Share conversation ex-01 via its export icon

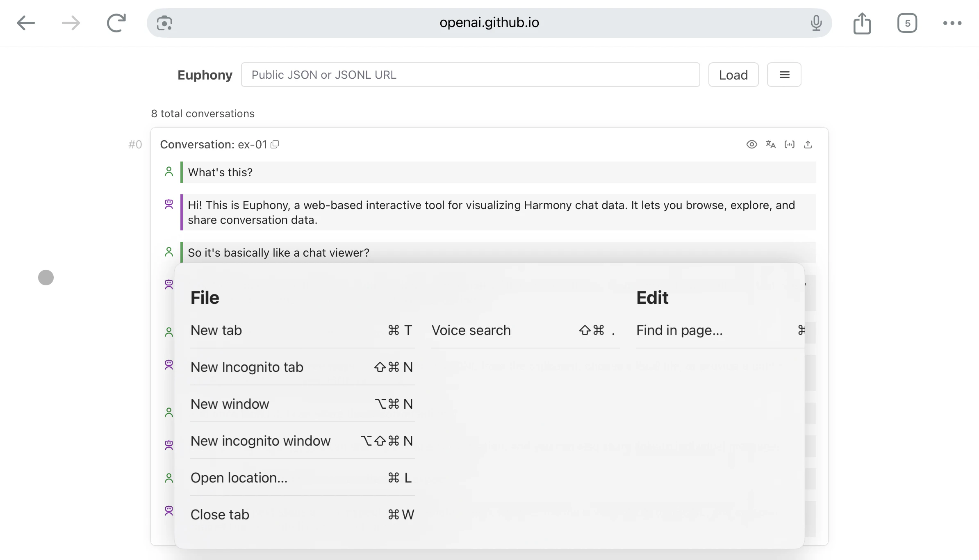pos(808,144)
